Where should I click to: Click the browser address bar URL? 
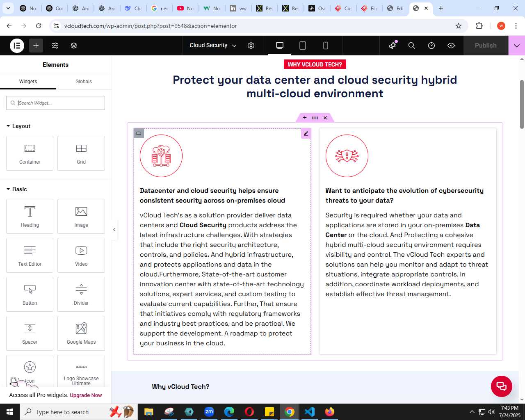(151, 26)
